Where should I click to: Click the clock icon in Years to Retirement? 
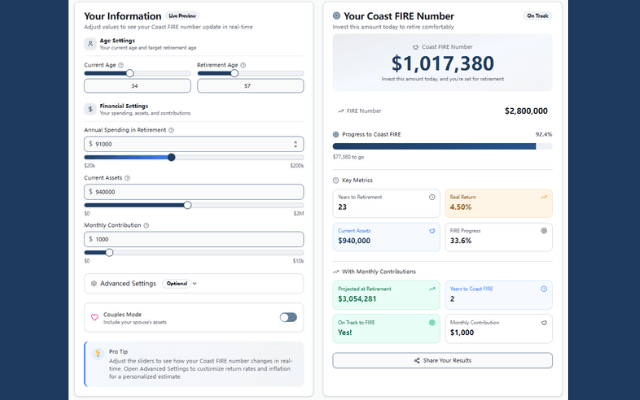click(432, 197)
